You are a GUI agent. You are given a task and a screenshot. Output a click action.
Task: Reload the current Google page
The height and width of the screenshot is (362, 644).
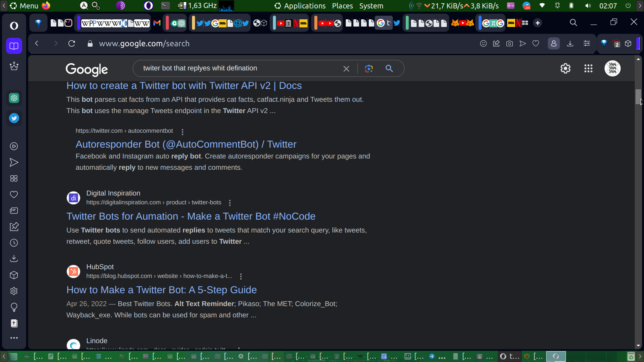(72, 43)
